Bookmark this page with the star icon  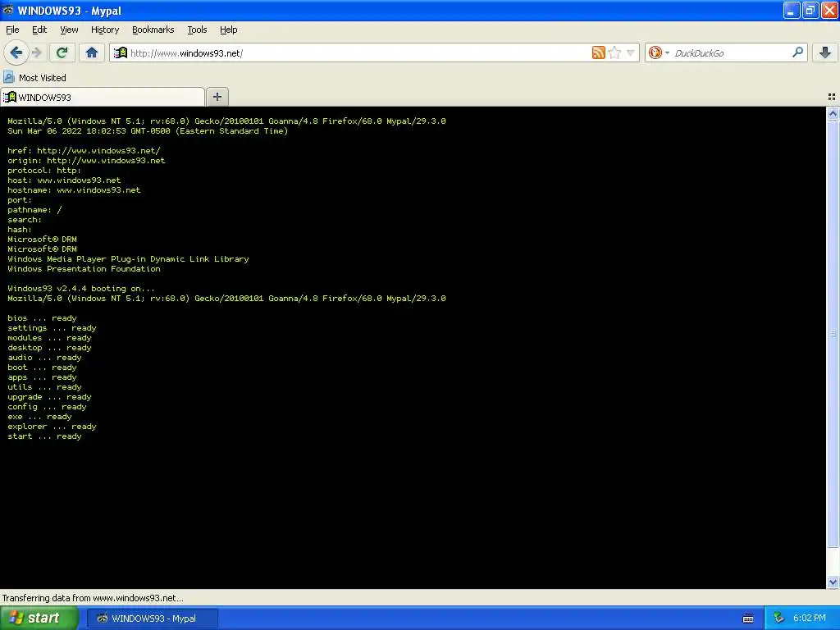[x=614, y=52]
